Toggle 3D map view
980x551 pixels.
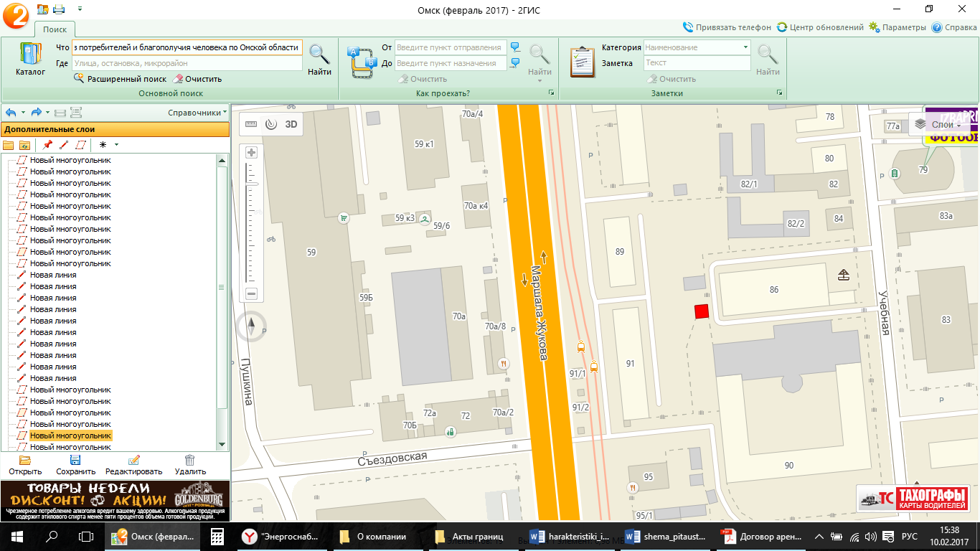[x=291, y=124]
